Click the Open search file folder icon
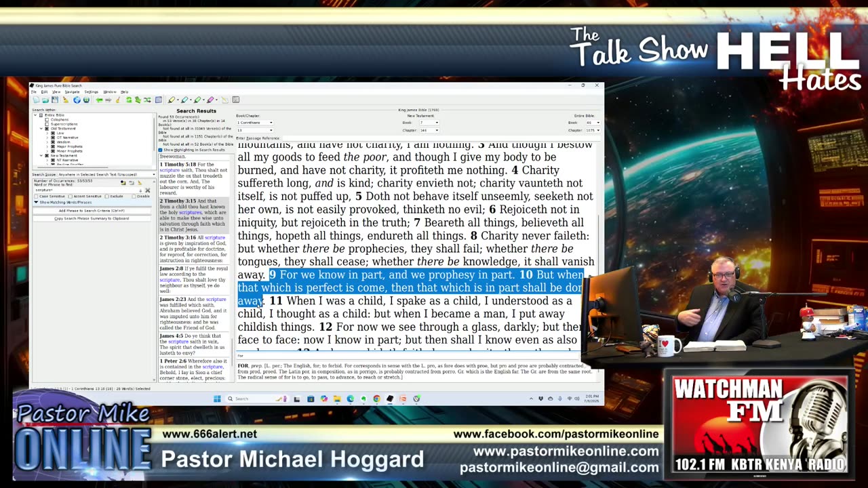This screenshot has width=868, height=488. (x=45, y=100)
